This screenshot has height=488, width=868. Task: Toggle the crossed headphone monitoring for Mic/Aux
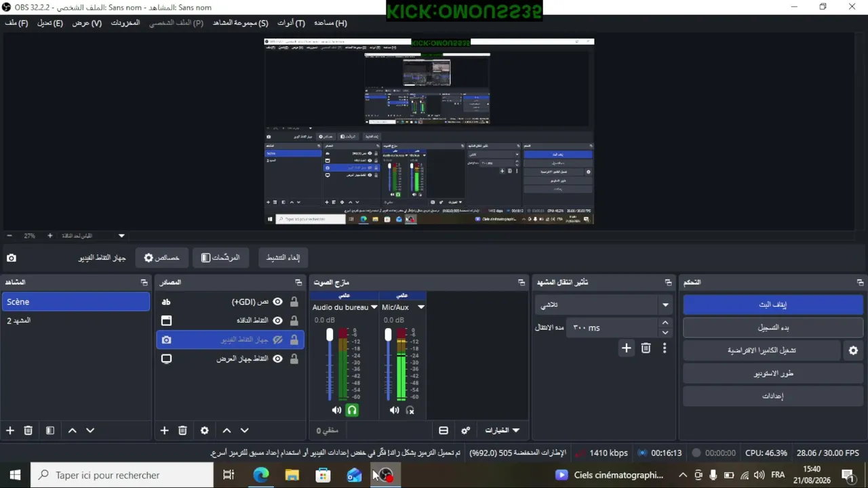[x=410, y=410]
